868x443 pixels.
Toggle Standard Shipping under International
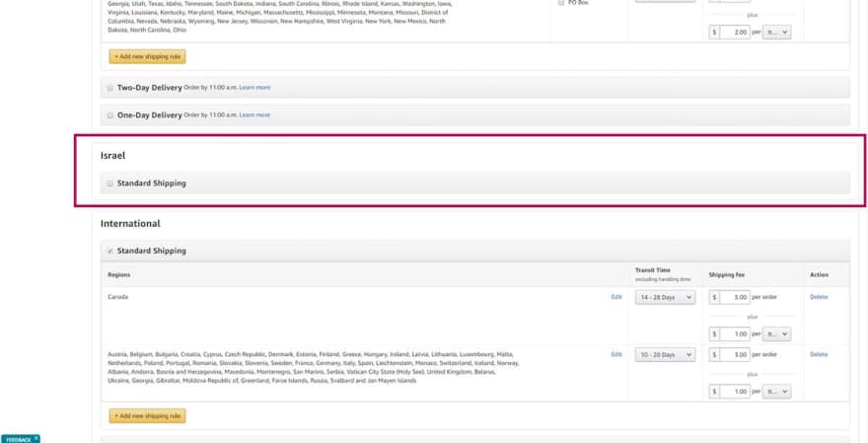pyautogui.click(x=109, y=251)
